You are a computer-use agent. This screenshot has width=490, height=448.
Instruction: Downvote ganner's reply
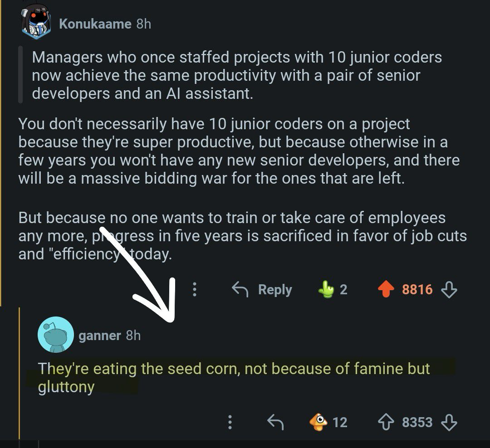pyautogui.click(x=449, y=423)
